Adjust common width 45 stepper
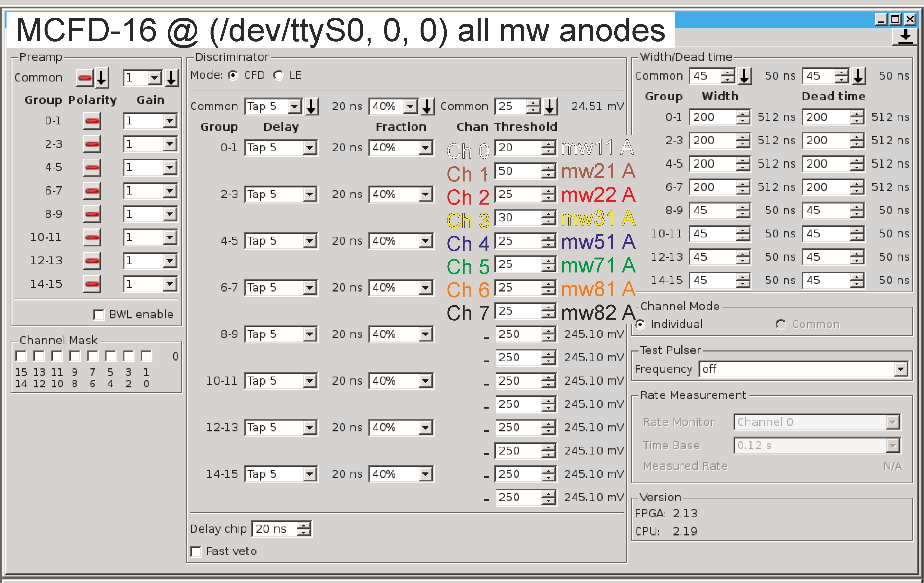The image size is (924, 583). tap(728, 76)
